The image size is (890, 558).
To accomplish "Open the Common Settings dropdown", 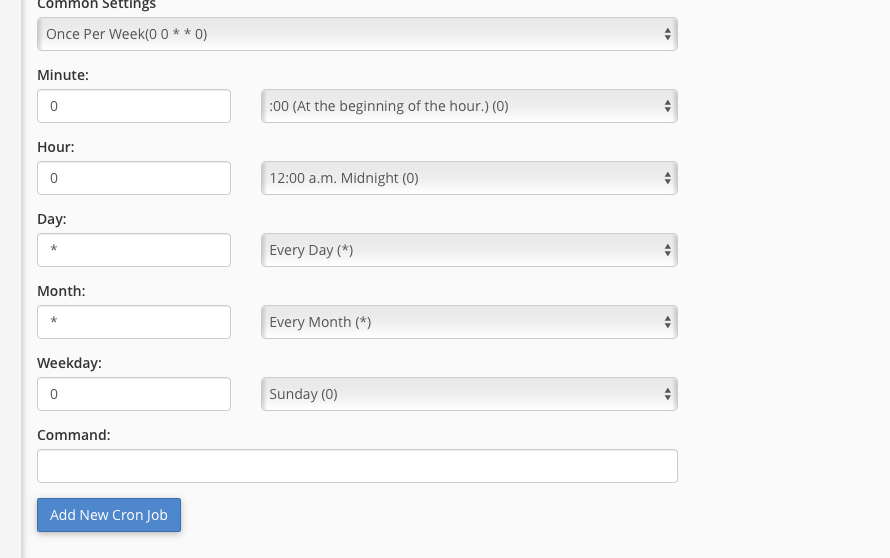I will [x=357, y=34].
